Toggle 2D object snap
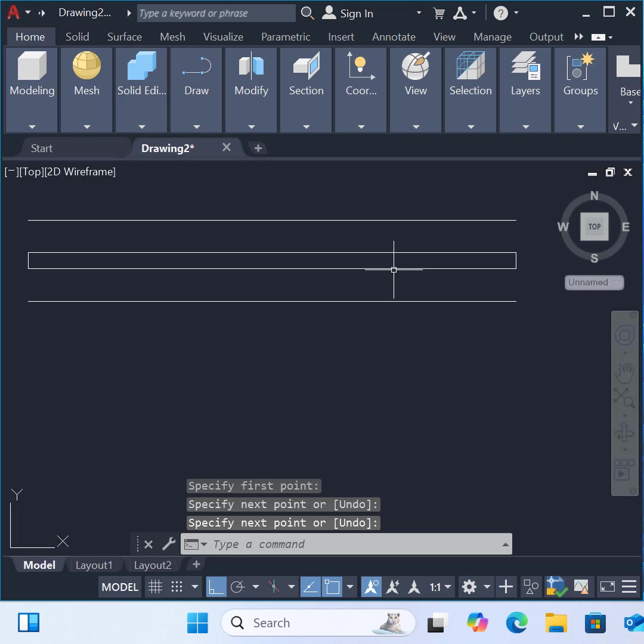 click(332, 587)
